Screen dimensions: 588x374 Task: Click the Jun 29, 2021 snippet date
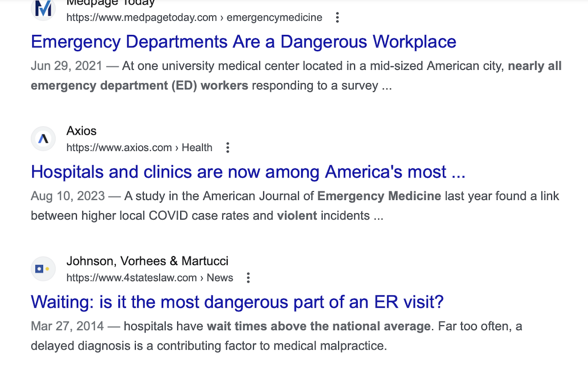click(x=66, y=66)
